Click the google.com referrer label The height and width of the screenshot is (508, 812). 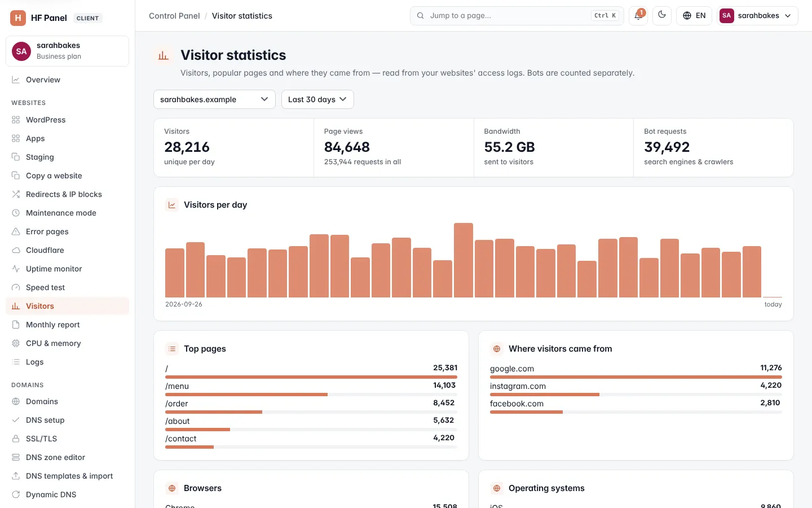(x=512, y=369)
